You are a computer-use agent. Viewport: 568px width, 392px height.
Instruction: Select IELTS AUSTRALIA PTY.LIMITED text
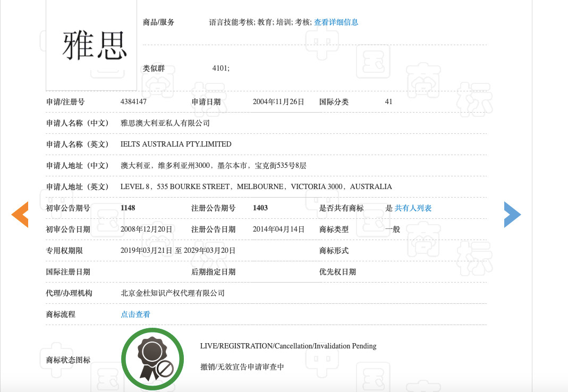(x=176, y=144)
